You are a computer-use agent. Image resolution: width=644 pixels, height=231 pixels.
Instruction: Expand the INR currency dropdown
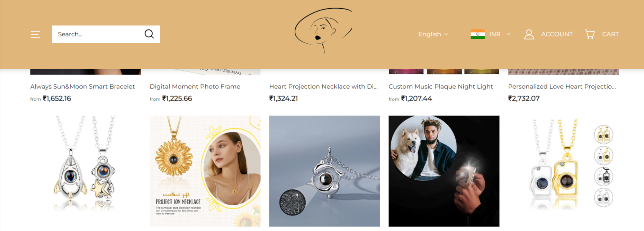click(x=490, y=34)
